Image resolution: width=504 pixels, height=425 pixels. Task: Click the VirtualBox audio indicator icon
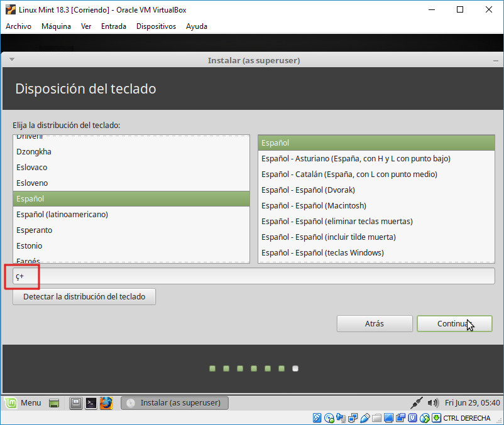pos(341,417)
